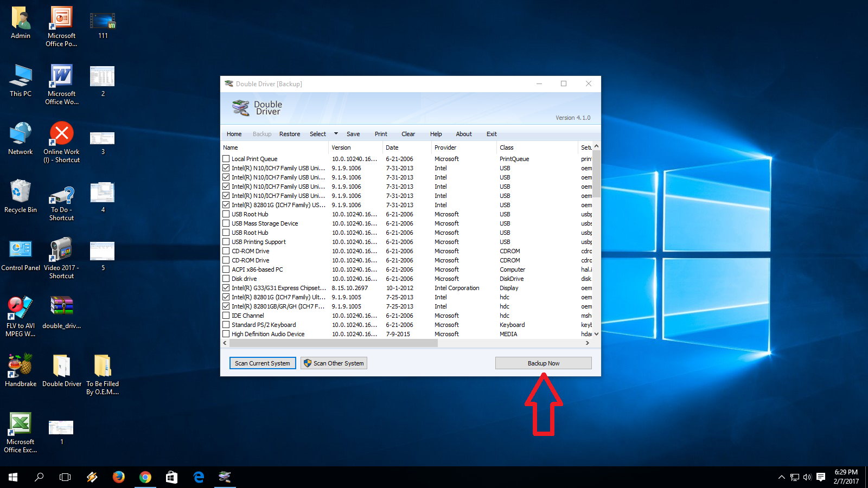
Task: Open the About menu
Action: pyautogui.click(x=463, y=134)
